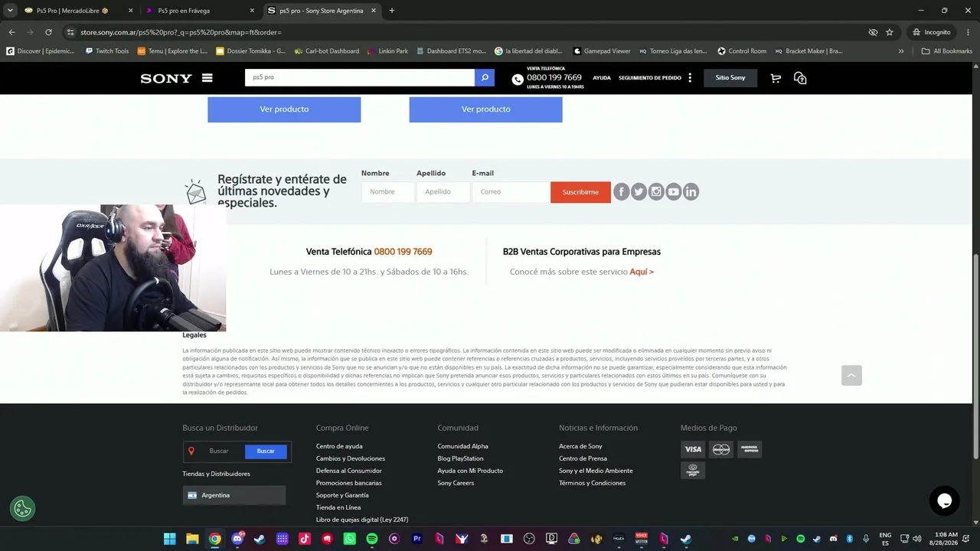Image resolution: width=980 pixels, height=551 pixels.
Task: Click the Sony logo in the header
Action: click(x=165, y=78)
